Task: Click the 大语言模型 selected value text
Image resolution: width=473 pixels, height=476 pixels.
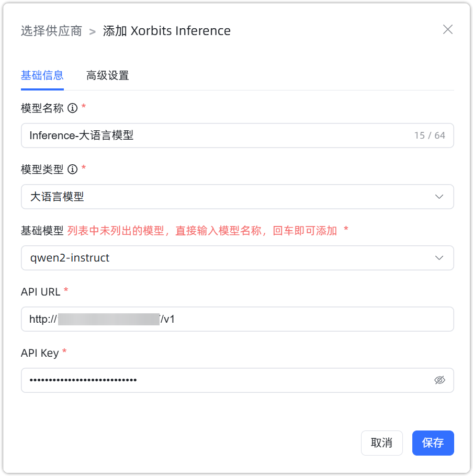Action: (57, 197)
